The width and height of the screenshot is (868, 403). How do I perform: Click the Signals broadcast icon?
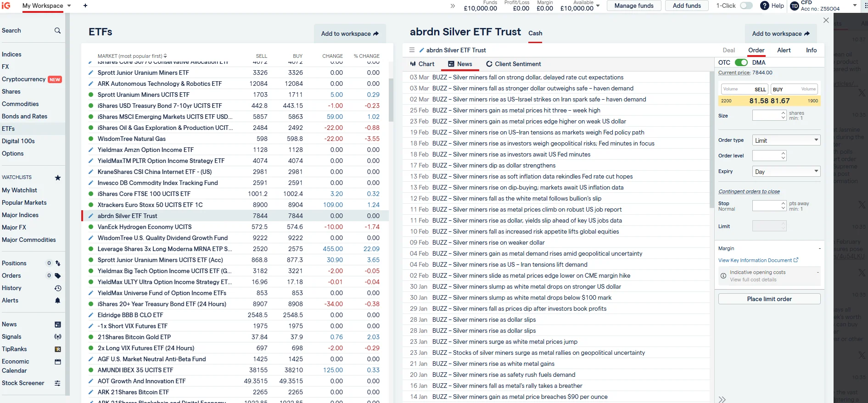pyautogui.click(x=58, y=337)
